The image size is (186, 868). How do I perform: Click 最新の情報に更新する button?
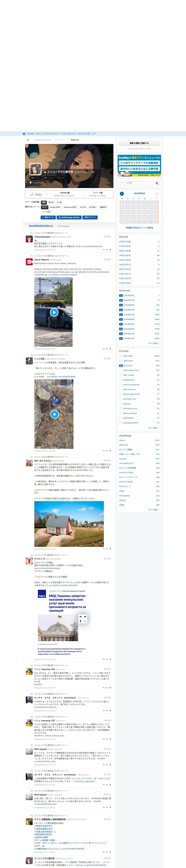(x=139, y=143)
